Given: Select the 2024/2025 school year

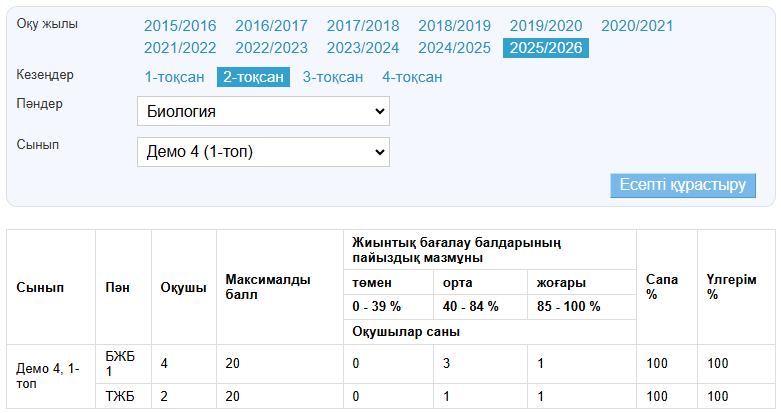Looking at the screenshot, I should [454, 47].
